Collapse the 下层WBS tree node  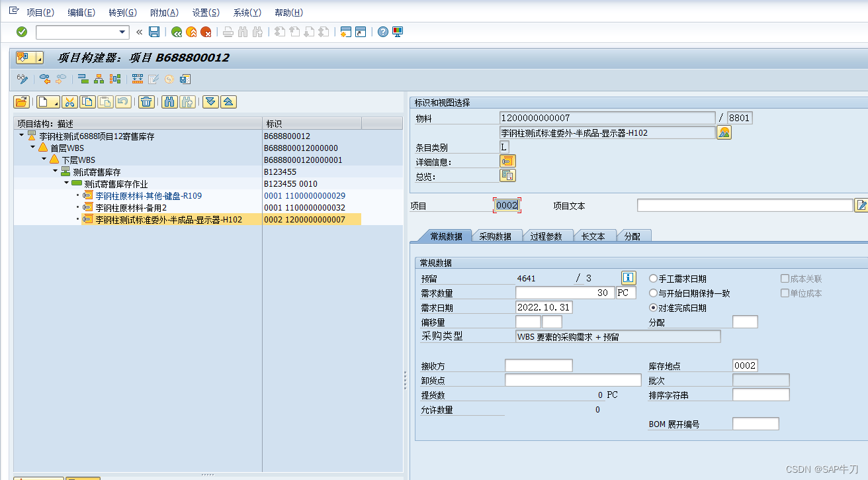point(44,160)
